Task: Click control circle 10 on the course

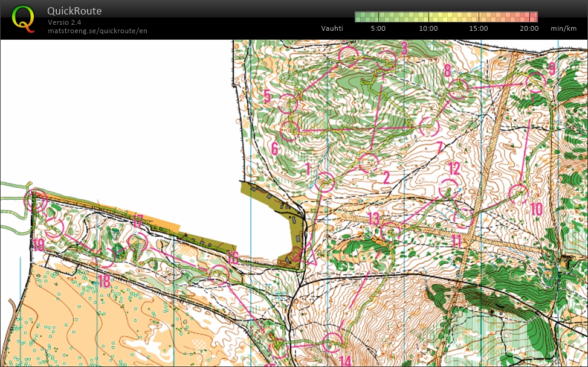Action: [519, 193]
